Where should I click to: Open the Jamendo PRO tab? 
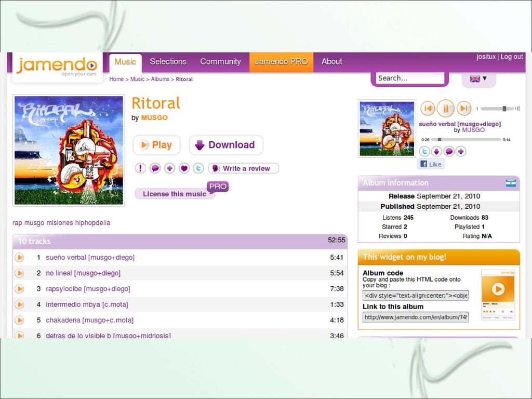(281, 62)
